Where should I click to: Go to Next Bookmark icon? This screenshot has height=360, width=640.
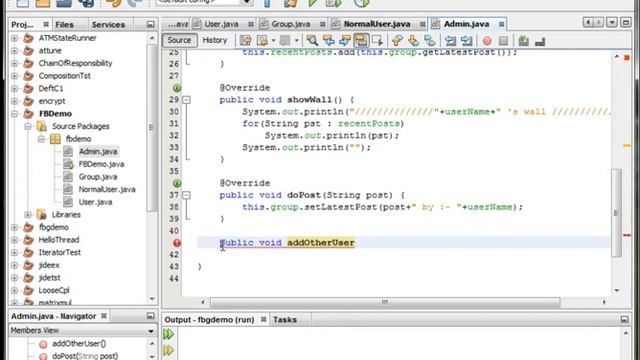click(413, 40)
